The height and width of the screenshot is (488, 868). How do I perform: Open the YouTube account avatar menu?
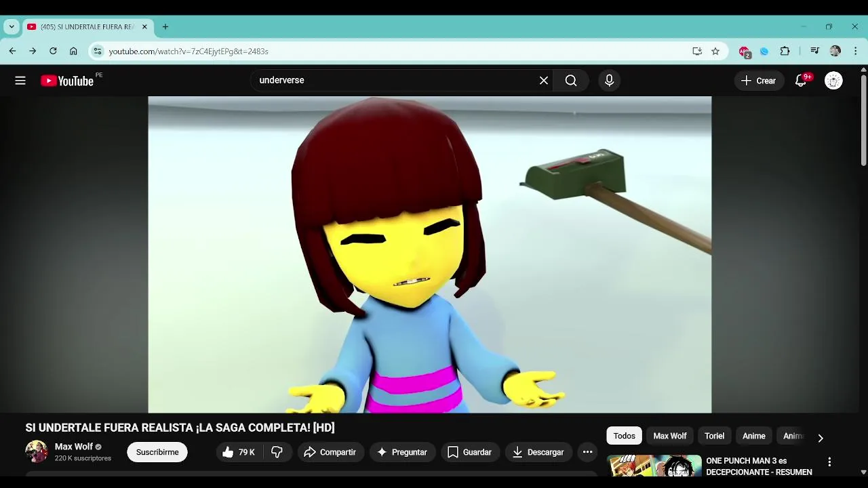833,81
